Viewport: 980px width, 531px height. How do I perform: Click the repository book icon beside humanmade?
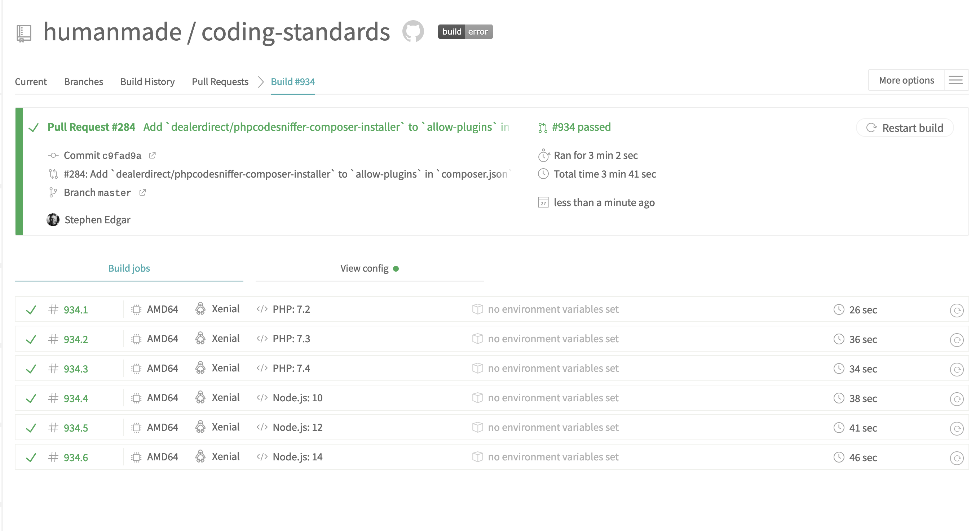(24, 33)
